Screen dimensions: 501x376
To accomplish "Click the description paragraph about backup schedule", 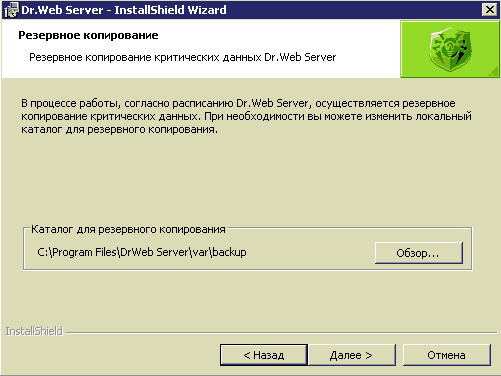I will coord(246,116).
